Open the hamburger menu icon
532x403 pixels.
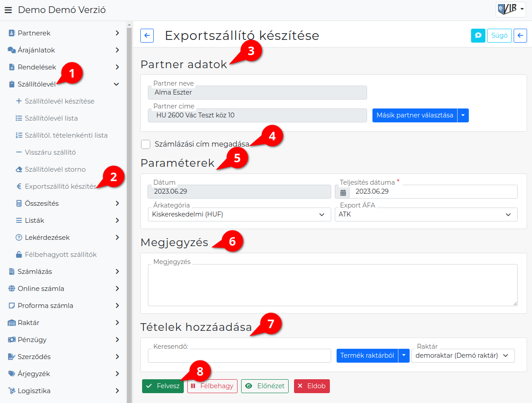[8, 10]
